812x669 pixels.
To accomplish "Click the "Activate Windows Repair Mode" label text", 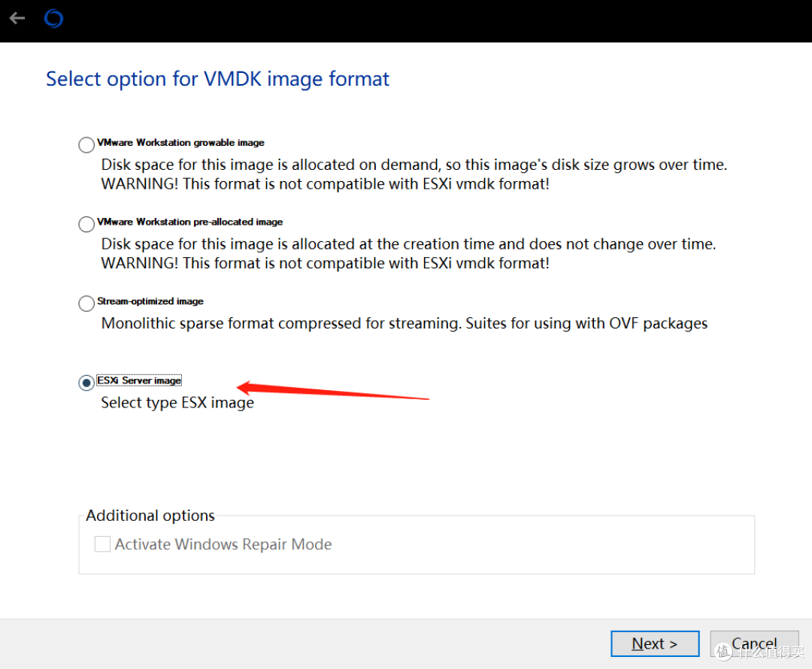I will (223, 544).
